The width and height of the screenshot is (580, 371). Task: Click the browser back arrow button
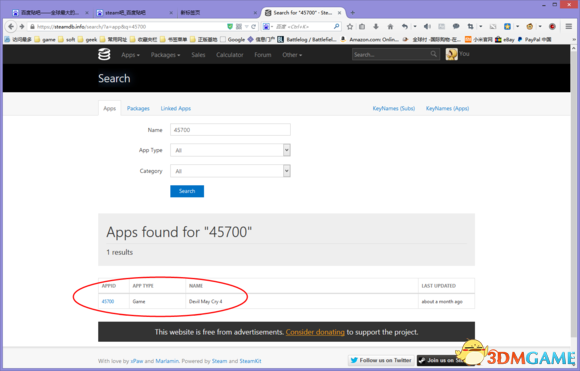pyautogui.click(x=11, y=26)
